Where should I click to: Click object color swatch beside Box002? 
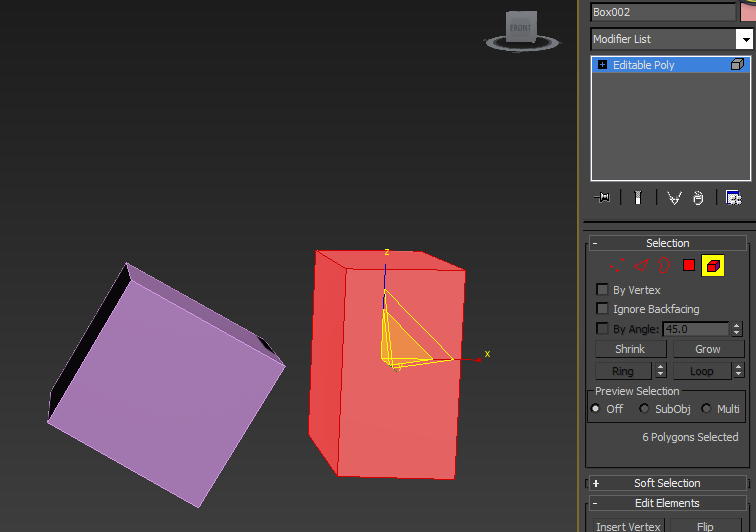coord(748,12)
